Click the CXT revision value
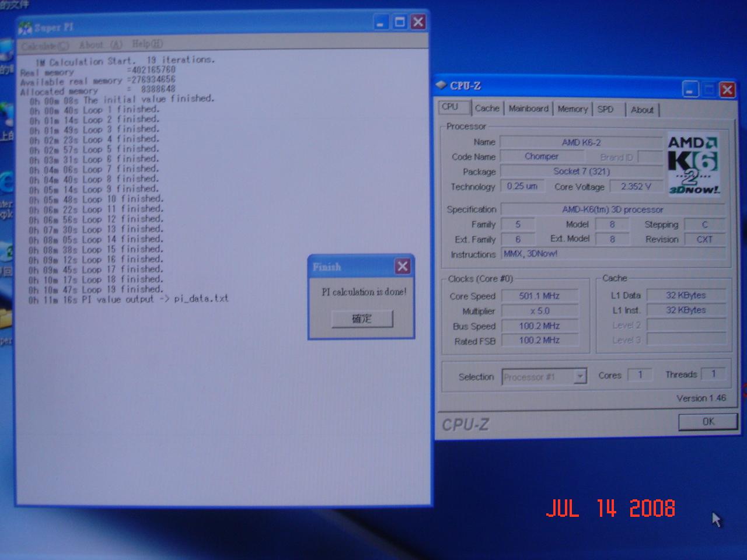The height and width of the screenshot is (560, 747). [704, 239]
